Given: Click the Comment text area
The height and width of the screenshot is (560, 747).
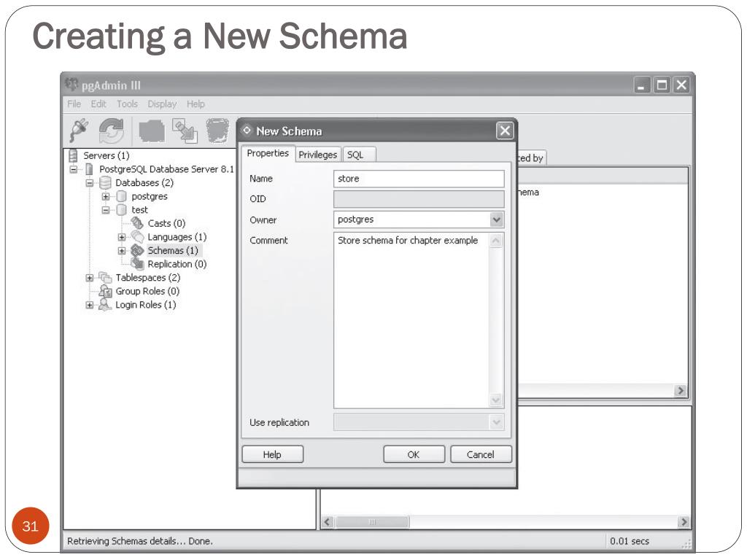Looking at the screenshot, I should 411,321.
